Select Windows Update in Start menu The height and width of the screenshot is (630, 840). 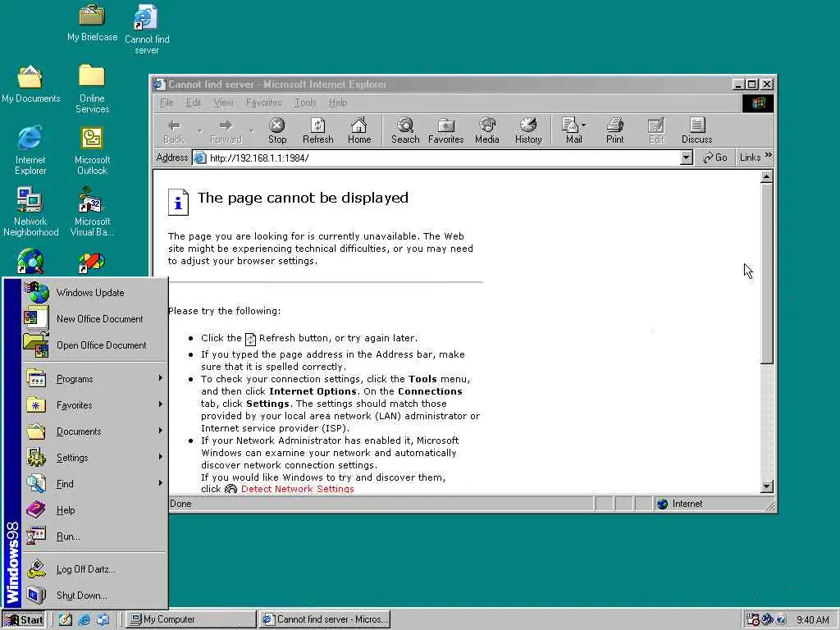pos(94,293)
